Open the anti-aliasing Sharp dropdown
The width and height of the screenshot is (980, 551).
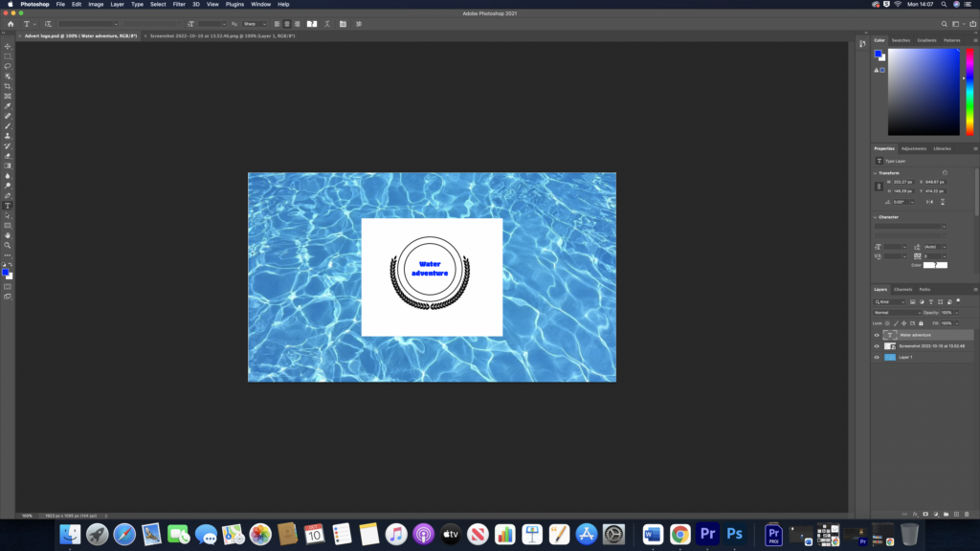255,24
